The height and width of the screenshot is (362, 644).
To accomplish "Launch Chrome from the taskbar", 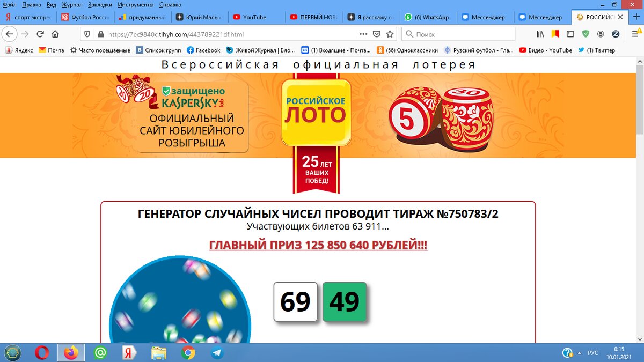I will 188,353.
